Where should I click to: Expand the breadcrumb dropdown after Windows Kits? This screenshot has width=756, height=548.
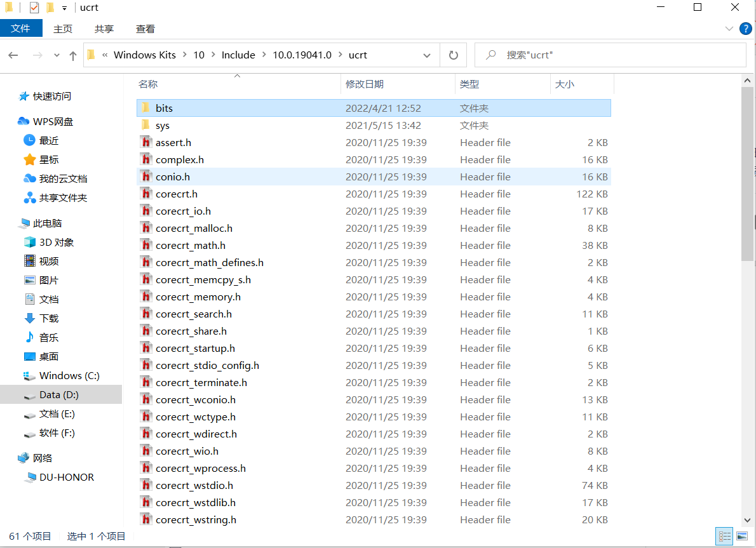coord(184,55)
